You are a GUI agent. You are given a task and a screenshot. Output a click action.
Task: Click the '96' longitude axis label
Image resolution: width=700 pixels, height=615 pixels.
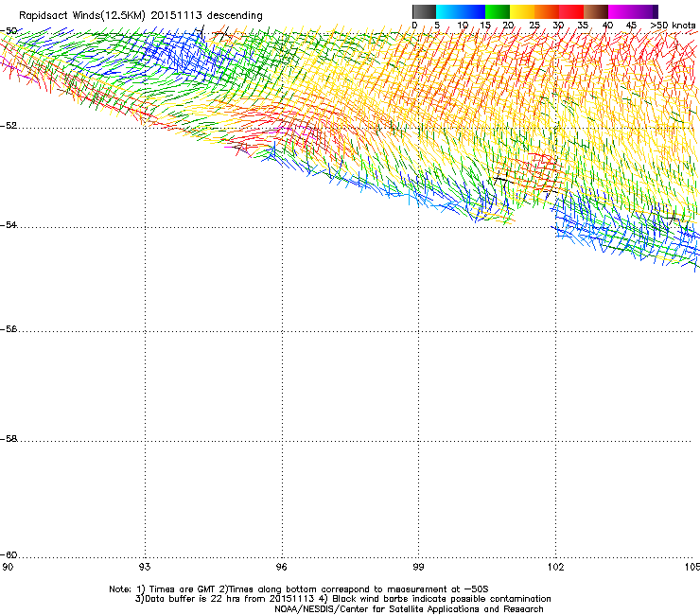pyautogui.click(x=281, y=567)
